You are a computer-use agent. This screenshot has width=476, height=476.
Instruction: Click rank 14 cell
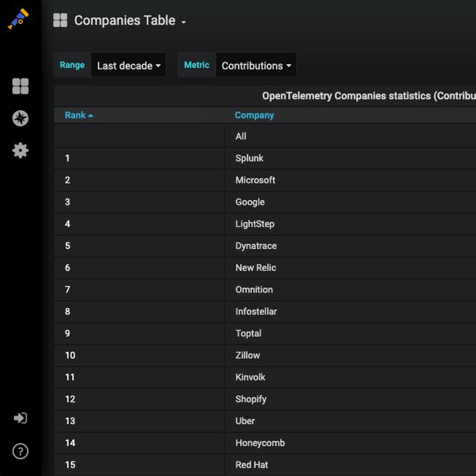point(139,443)
